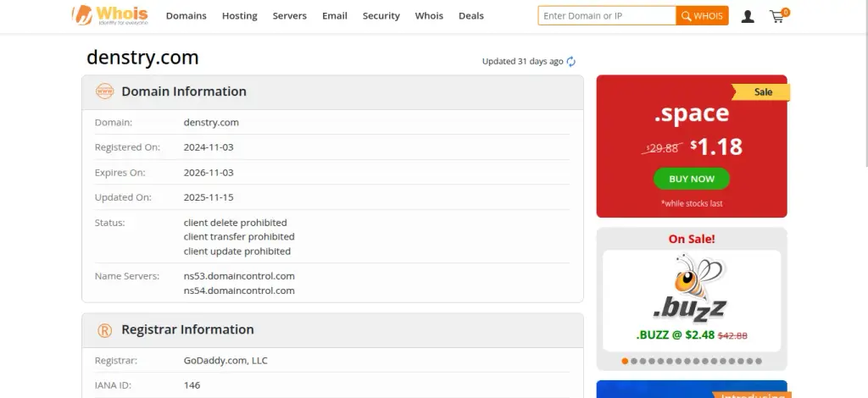
Task: Click the Name Servers label
Action: coord(127,276)
